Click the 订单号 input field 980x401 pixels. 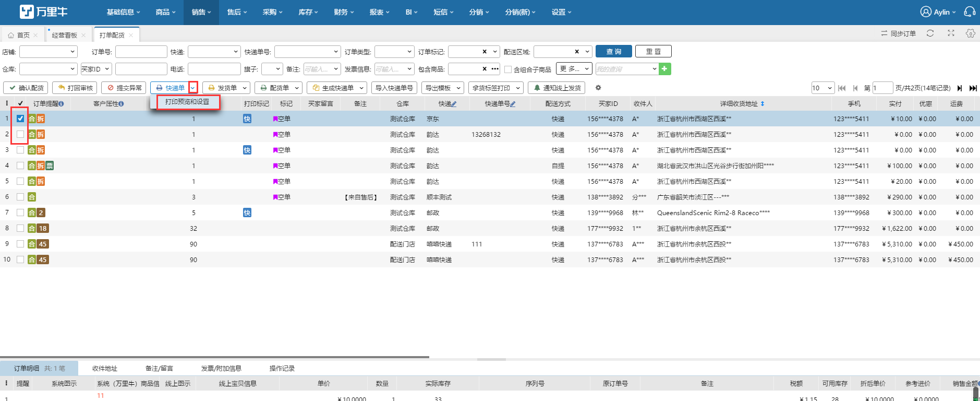pyautogui.click(x=141, y=52)
